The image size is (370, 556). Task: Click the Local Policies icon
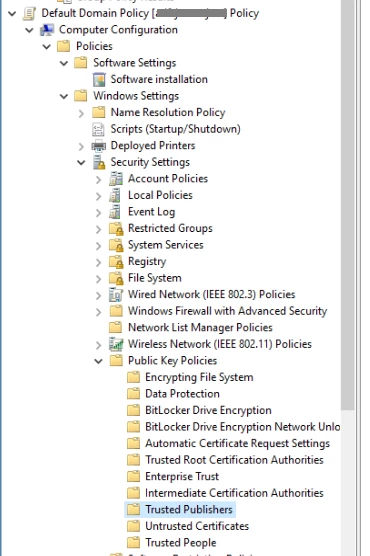coord(115,195)
